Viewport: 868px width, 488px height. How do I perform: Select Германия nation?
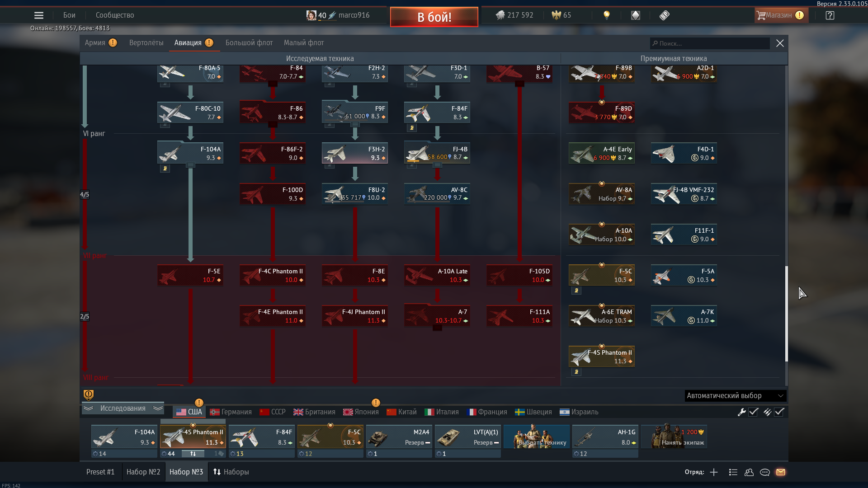click(231, 412)
